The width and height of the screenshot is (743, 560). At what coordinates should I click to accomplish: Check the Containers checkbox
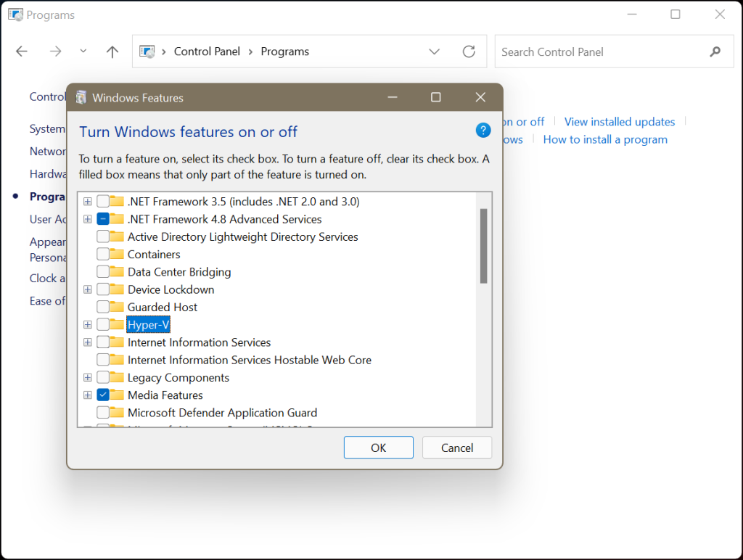click(102, 254)
